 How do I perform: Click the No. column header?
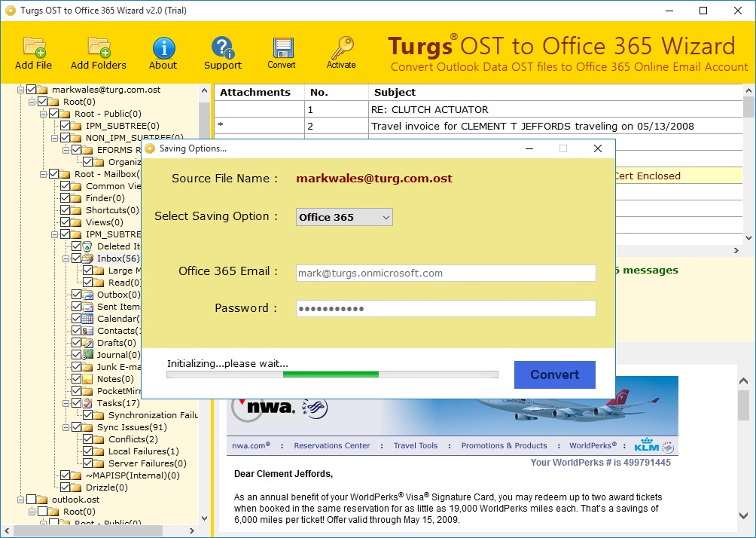click(336, 92)
